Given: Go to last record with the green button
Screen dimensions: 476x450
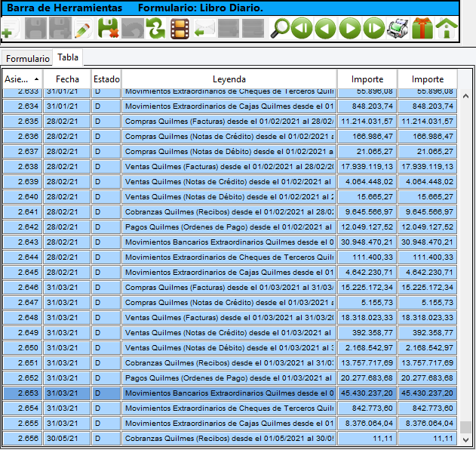Looking at the screenshot, I should point(374,29).
